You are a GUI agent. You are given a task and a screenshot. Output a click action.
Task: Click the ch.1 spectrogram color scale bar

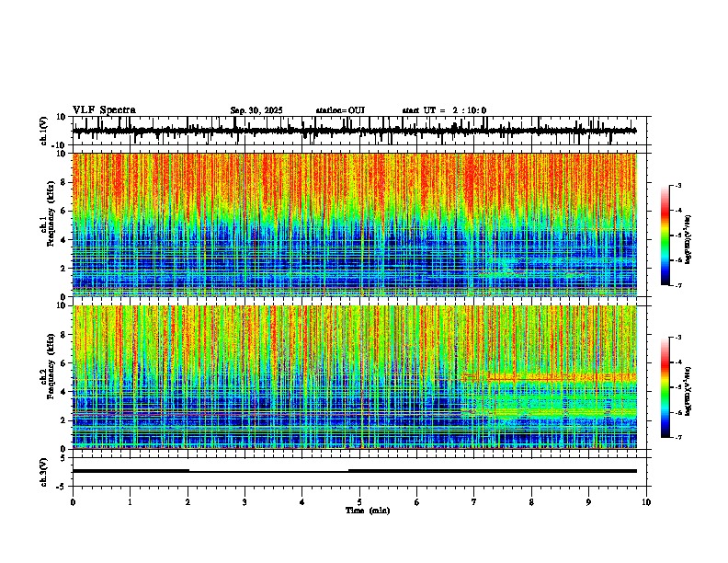pyautogui.click(x=665, y=236)
